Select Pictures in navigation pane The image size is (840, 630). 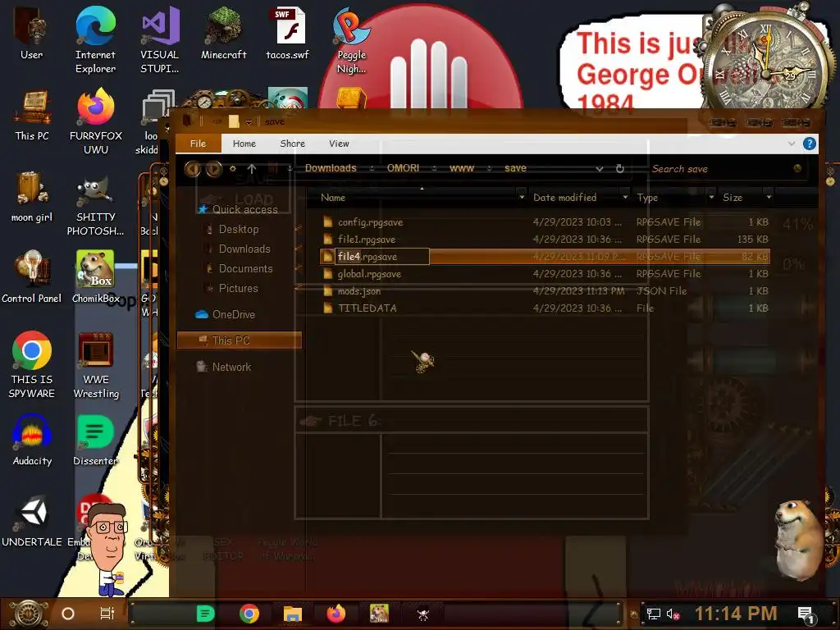pos(239,289)
